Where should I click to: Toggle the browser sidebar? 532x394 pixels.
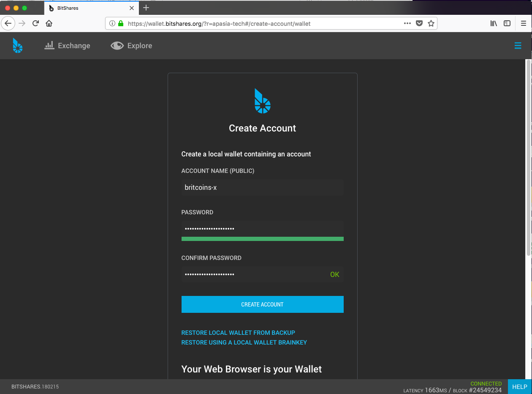[x=507, y=24]
